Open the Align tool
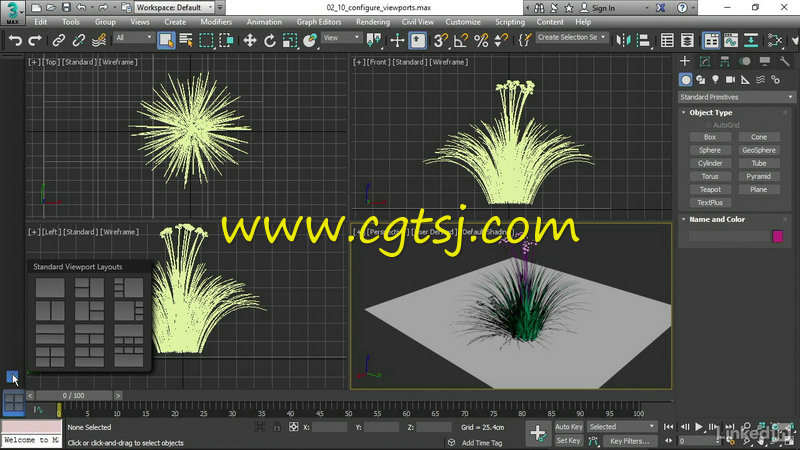This screenshot has height=450, width=800. [643, 40]
